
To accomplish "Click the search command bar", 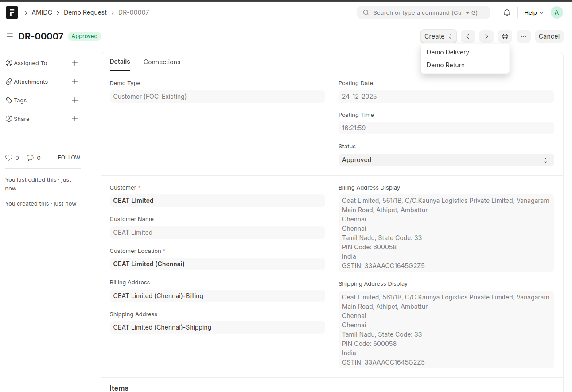I will click(x=424, y=12).
